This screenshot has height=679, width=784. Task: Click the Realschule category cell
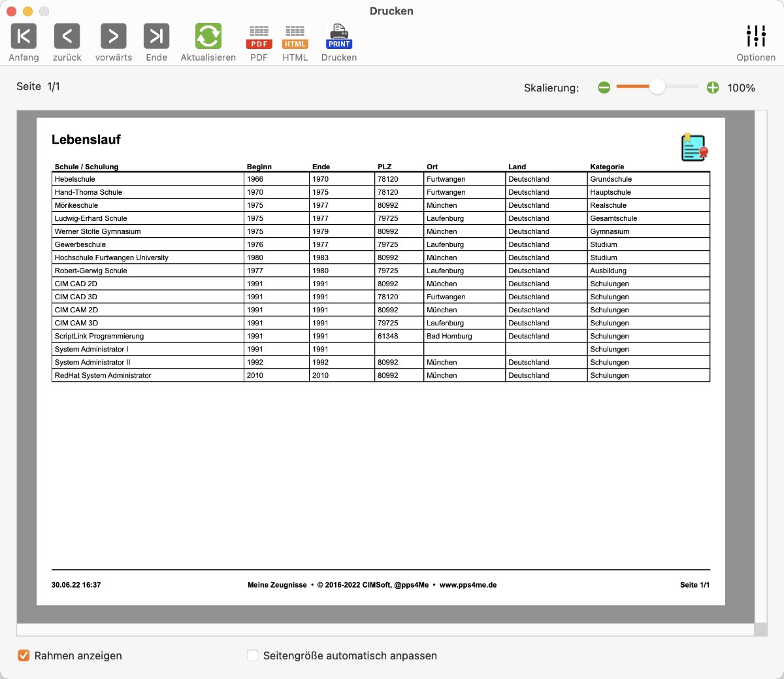click(x=648, y=205)
